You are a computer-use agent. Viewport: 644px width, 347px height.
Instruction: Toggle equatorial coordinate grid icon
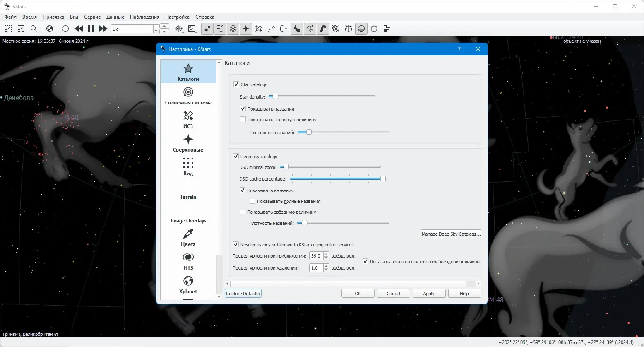[336, 29]
